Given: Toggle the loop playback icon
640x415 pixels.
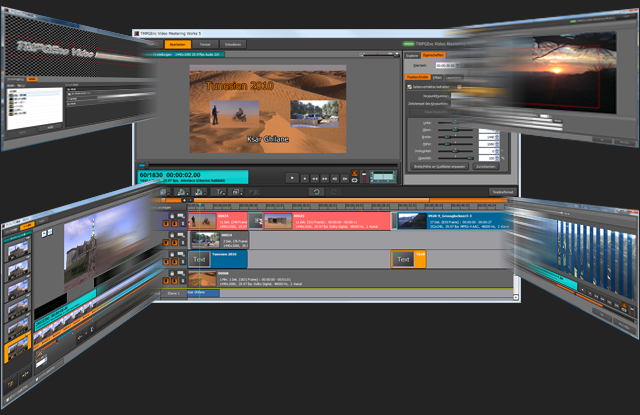Looking at the screenshot, I should [x=354, y=180].
